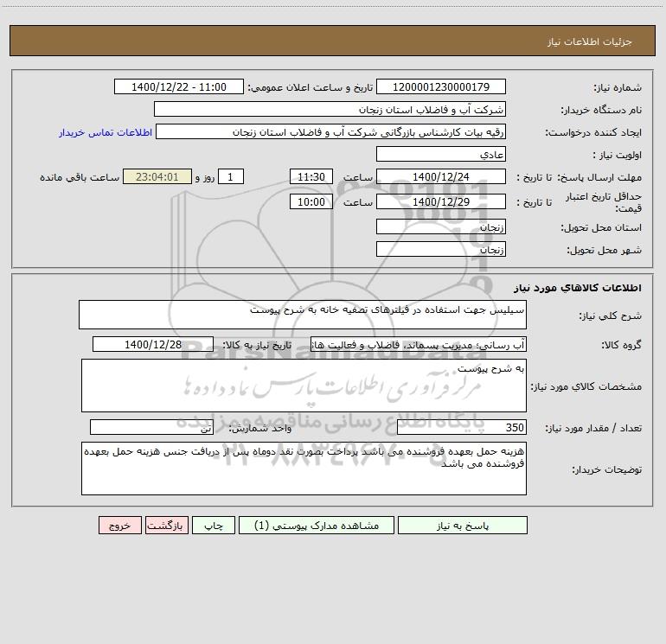Open اطلاعات تماس خریدار link
This screenshot has height=644, width=666.
point(106,132)
